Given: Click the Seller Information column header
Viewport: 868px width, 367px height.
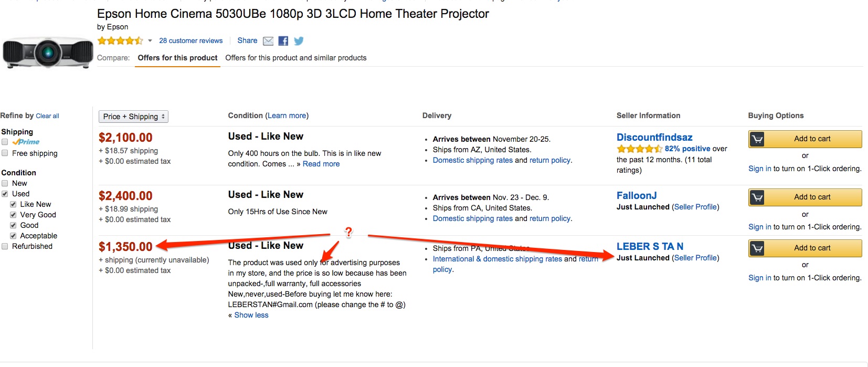Looking at the screenshot, I should (648, 116).
